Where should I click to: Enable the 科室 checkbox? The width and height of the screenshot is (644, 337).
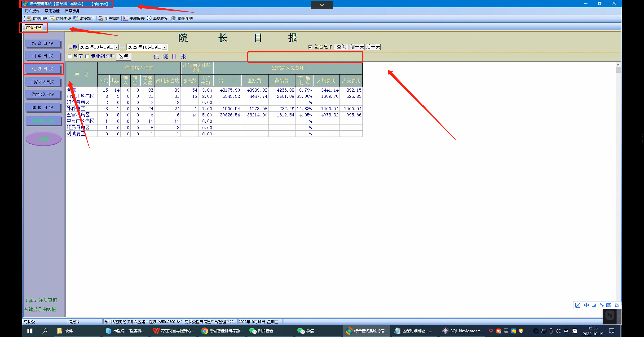coord(70,56)
